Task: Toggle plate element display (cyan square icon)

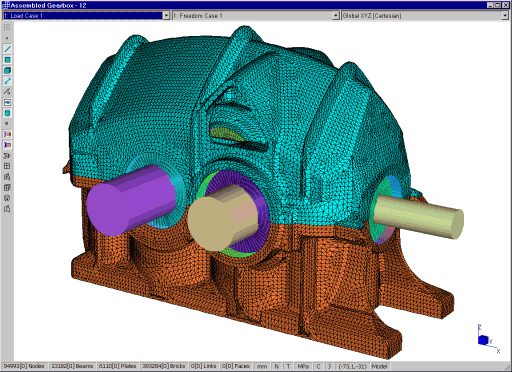Action: pyautogui.click(x=7, y=60)
